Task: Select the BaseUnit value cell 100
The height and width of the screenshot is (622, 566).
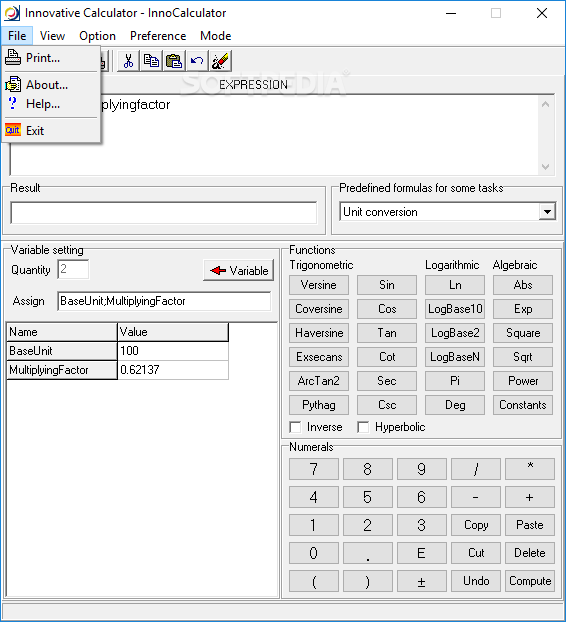Action: point(173,351)
